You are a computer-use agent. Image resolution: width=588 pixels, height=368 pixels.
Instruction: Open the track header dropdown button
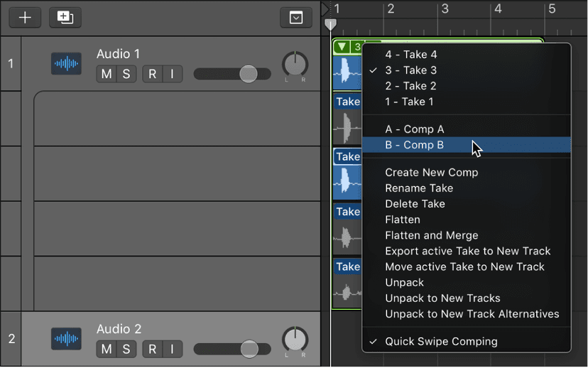[x=296, y=17]
